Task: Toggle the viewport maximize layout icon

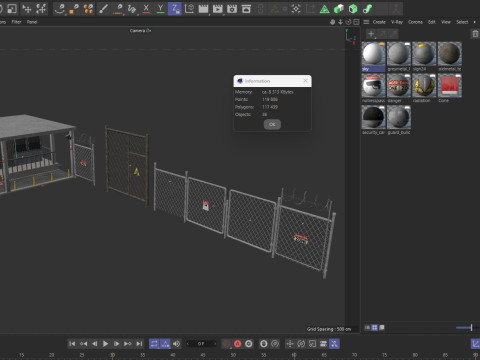Action: [x=356, y=22]
